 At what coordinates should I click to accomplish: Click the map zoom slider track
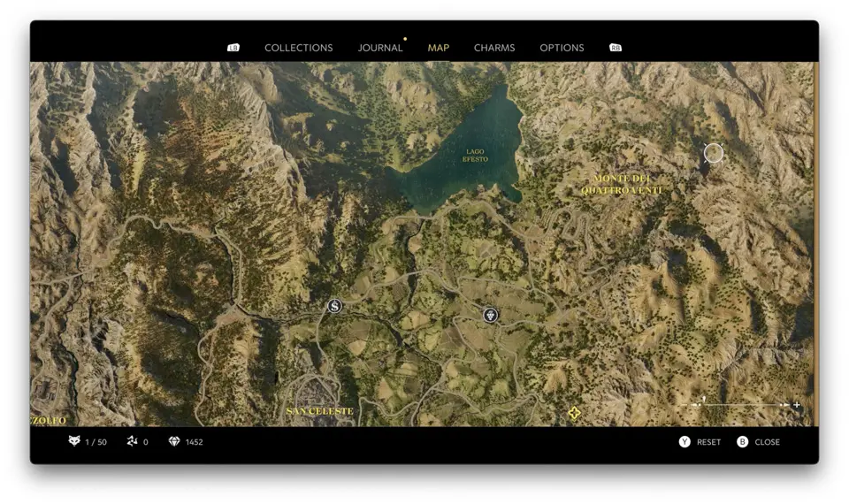click(740, 405)
